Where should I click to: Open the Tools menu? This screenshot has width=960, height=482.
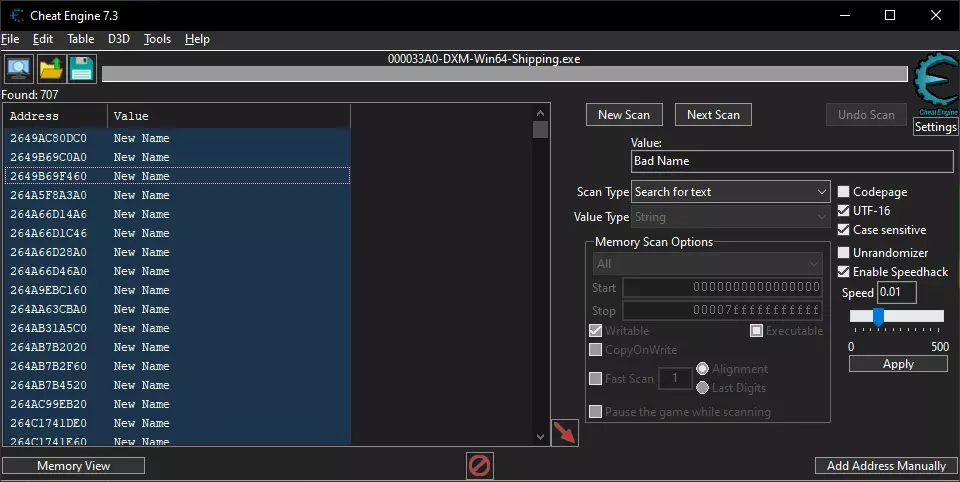tap(157, 39)
